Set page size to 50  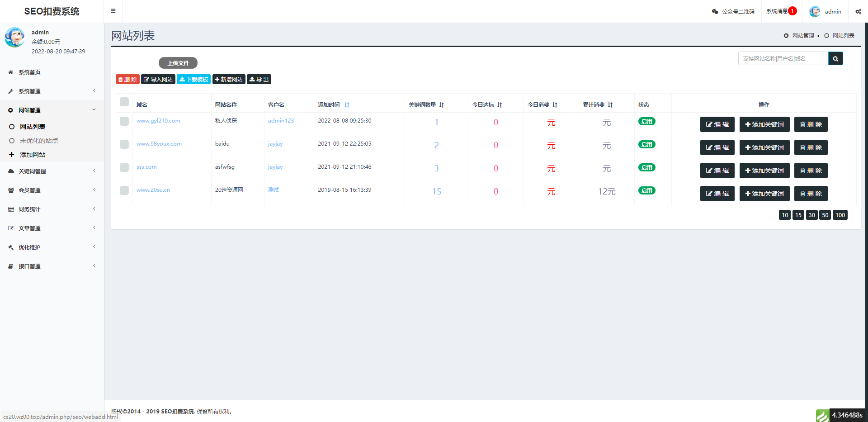[x=825, y=215]
